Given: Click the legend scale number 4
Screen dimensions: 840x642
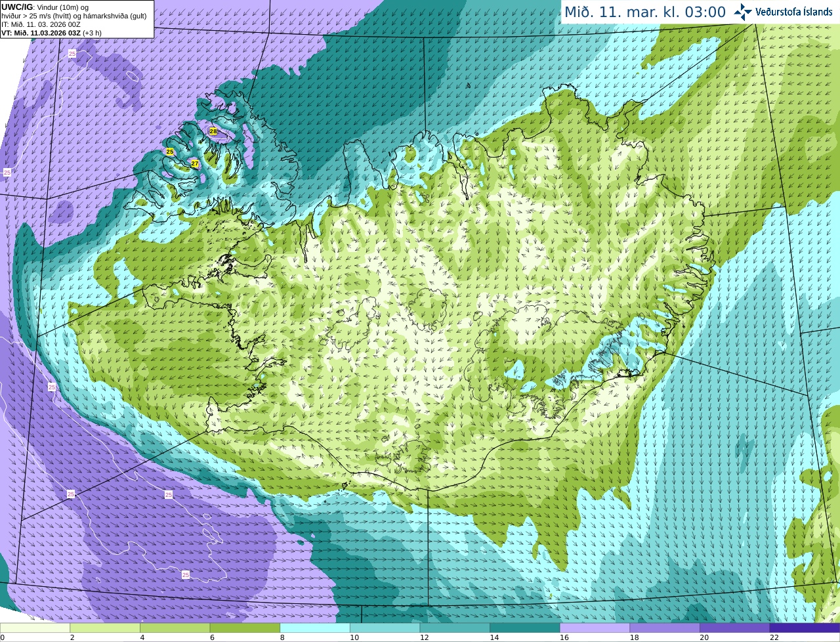Looking at the screenshot, I should pos(142,637).
